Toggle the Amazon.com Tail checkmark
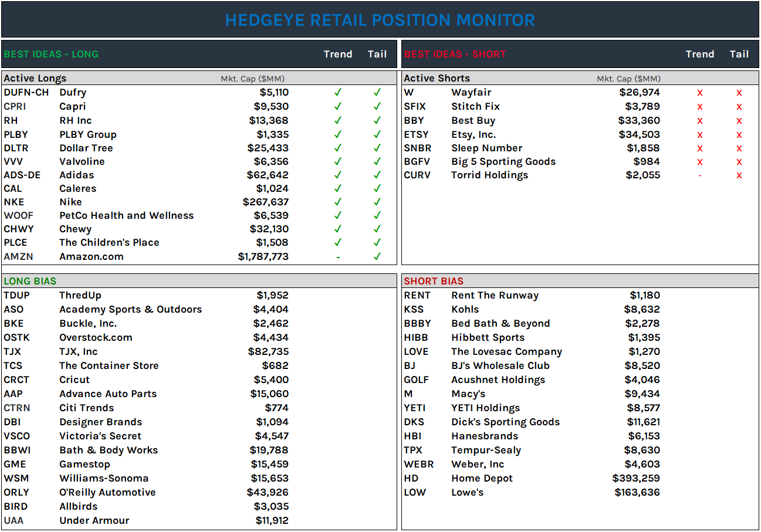The width and height of the screenshot is (761, 532). [377, 256]
